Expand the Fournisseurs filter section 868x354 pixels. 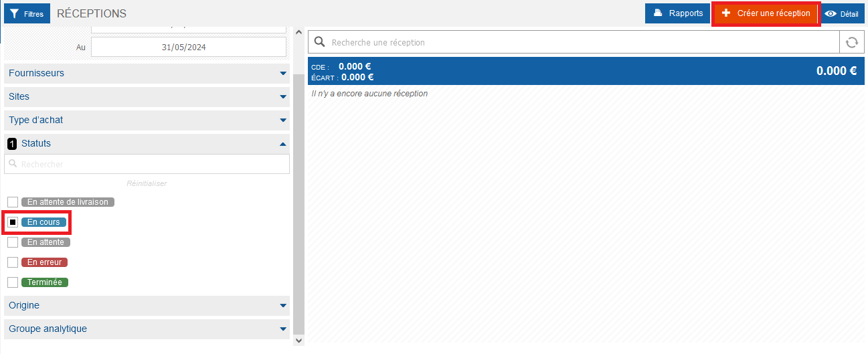tap(147, 73)
